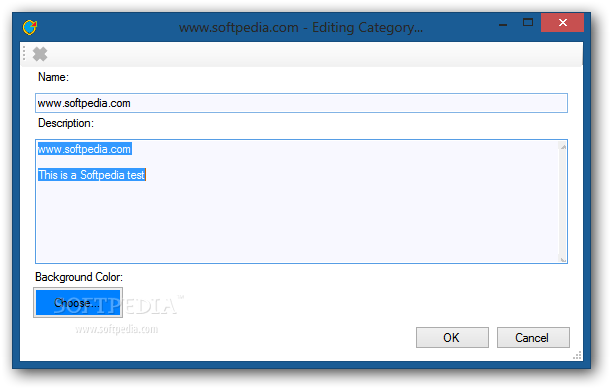Click the toolbar drag grip handle
611x389 pixels.
24,53
